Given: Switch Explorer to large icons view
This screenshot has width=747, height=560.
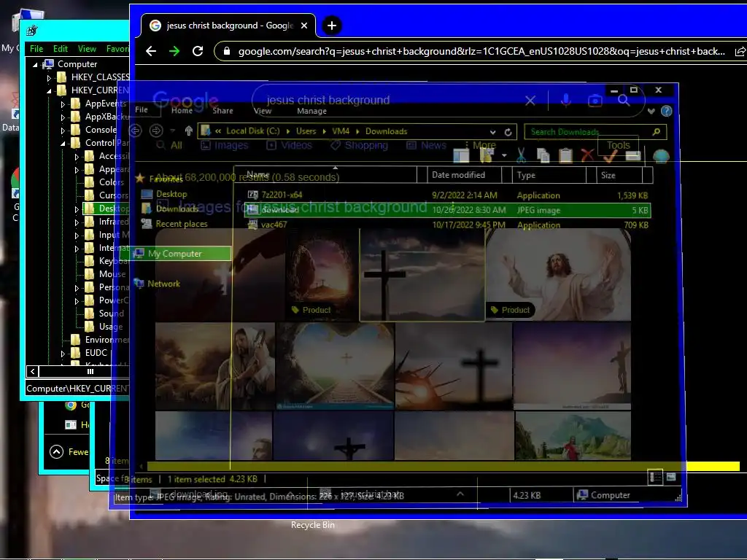Looking at the screenshot, I should point(671,477).
